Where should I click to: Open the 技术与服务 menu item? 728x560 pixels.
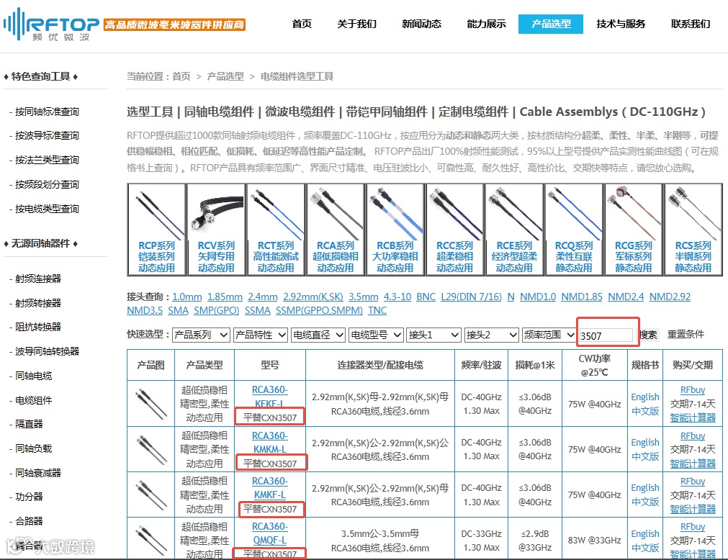point(621,24)
